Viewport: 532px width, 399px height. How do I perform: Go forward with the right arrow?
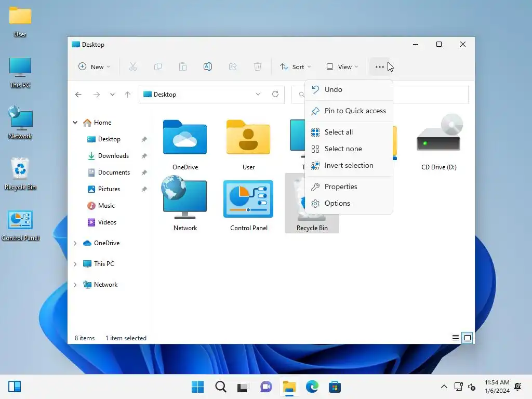[x=96, y=95]
